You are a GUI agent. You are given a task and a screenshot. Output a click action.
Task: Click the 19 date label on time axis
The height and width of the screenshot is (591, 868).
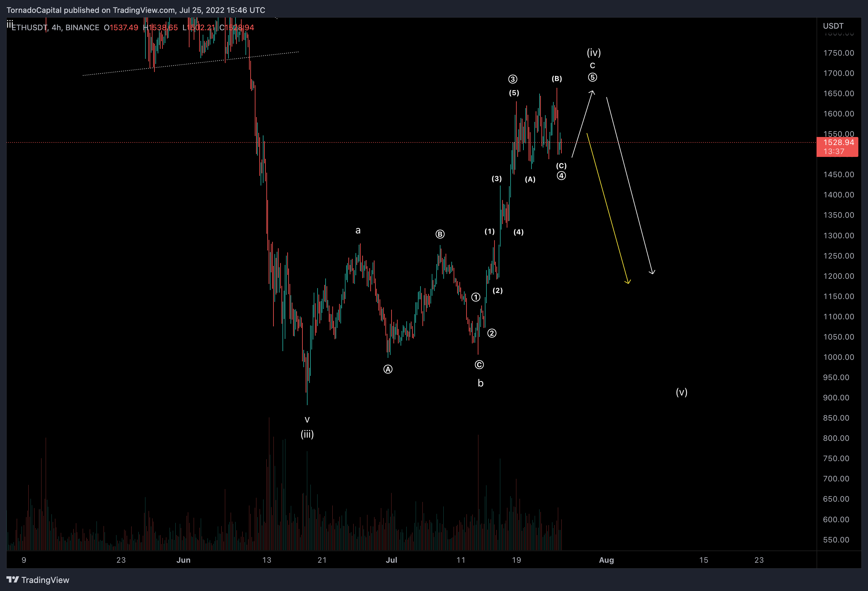[516, 560]
